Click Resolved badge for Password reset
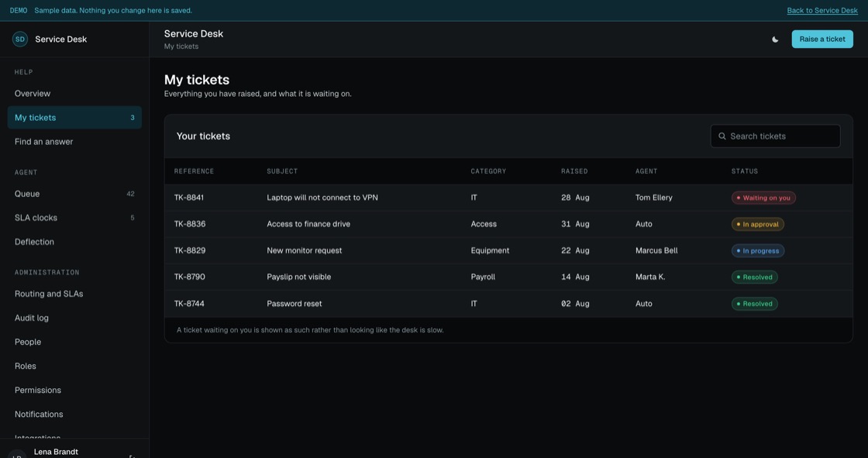This screenshot has width=868, height=458. (x=754, y=304)
